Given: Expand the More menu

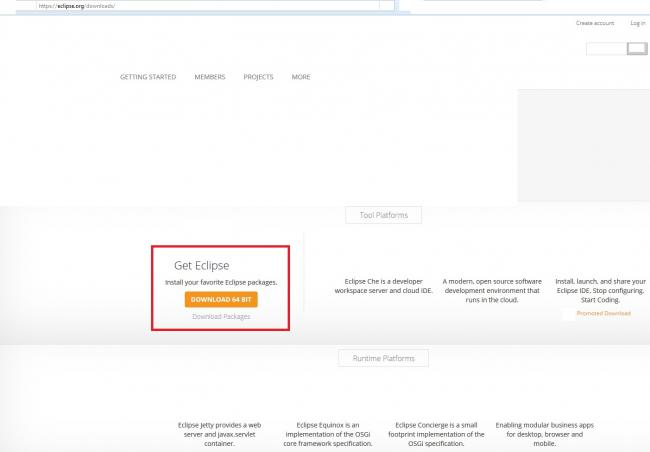Looking at the screenshot, I should (301, 77).
